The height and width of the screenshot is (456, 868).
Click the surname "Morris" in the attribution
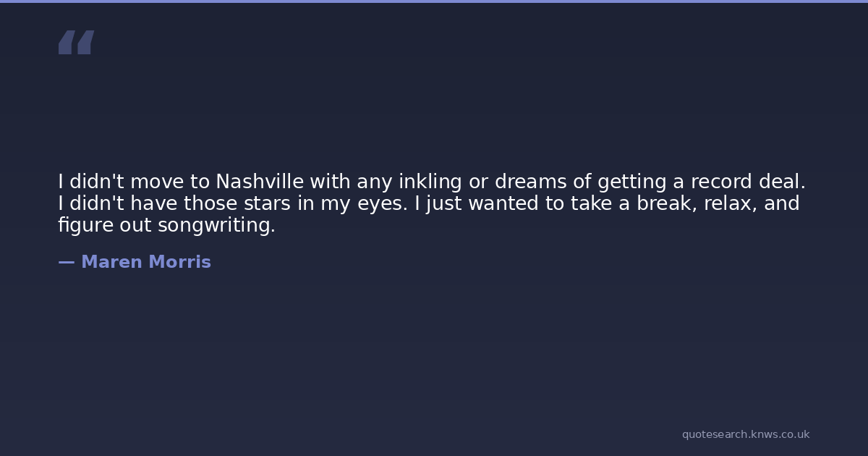(179, 262)
